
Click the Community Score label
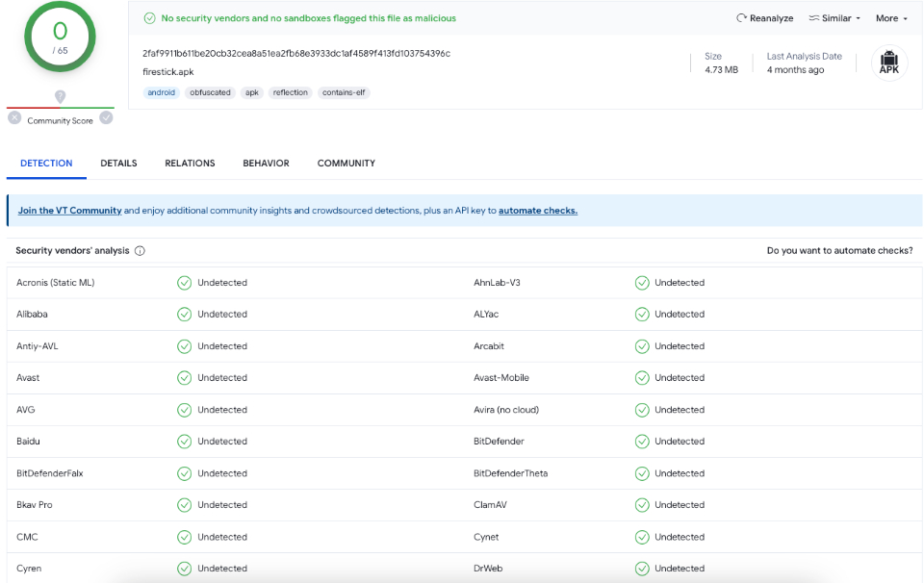(x=60, y=120)
